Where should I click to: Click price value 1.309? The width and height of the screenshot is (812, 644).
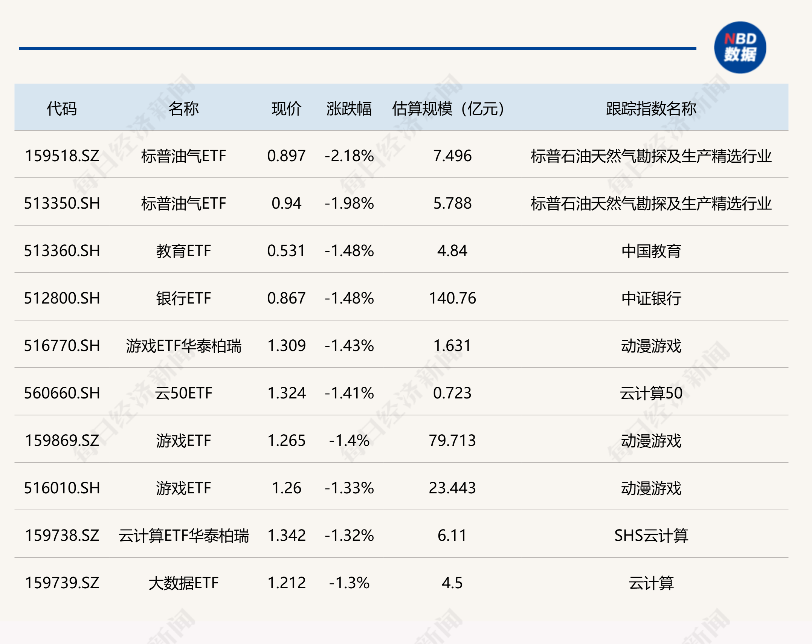coord(287,346)
